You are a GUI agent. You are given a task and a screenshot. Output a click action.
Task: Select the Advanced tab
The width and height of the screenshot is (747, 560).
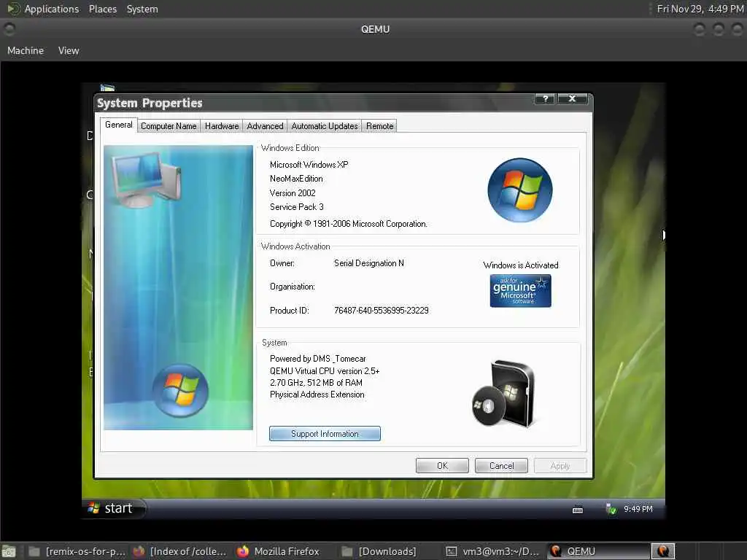(265, 126)
